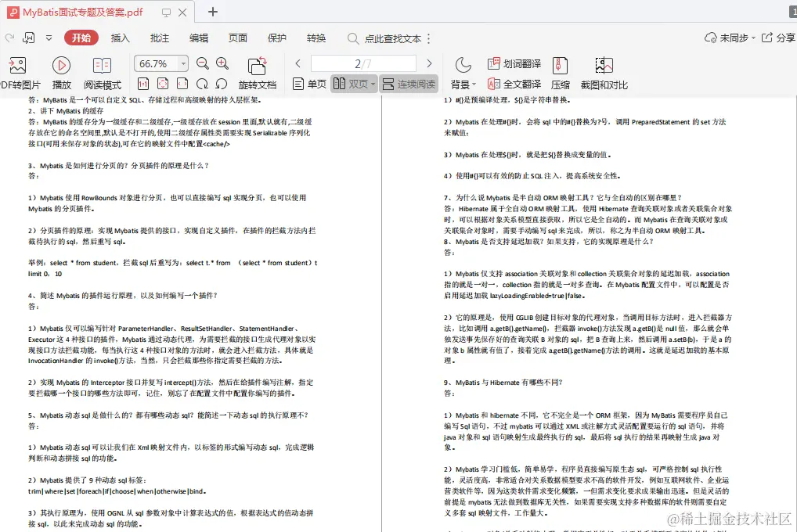Click question '4、简述 Mybatis 的插件运行原理'
Screen dimensions: 797x532
click(x=81, y=296)
